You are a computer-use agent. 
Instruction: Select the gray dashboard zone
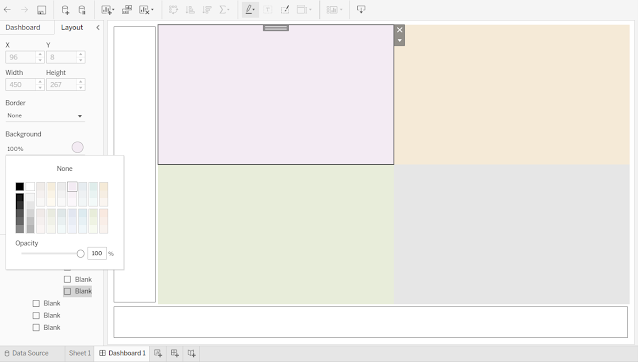click(x=512, y=234)
